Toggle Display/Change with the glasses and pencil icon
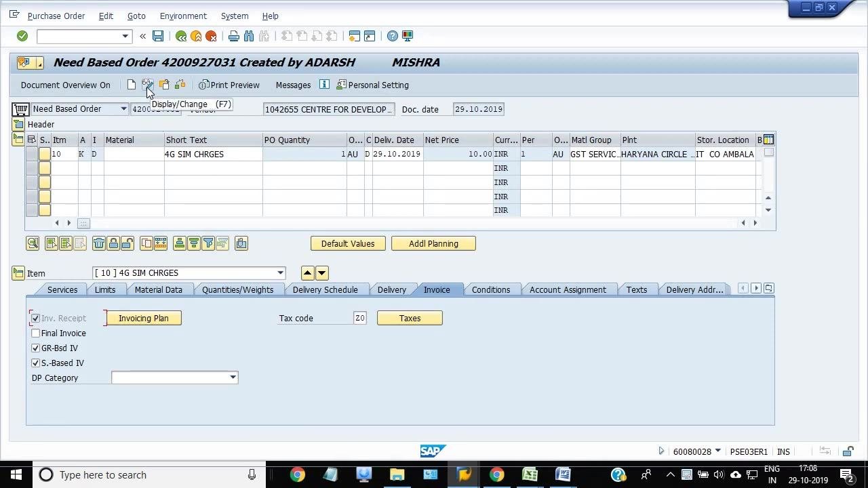This screenshot has height=488, width=868. 147,85
